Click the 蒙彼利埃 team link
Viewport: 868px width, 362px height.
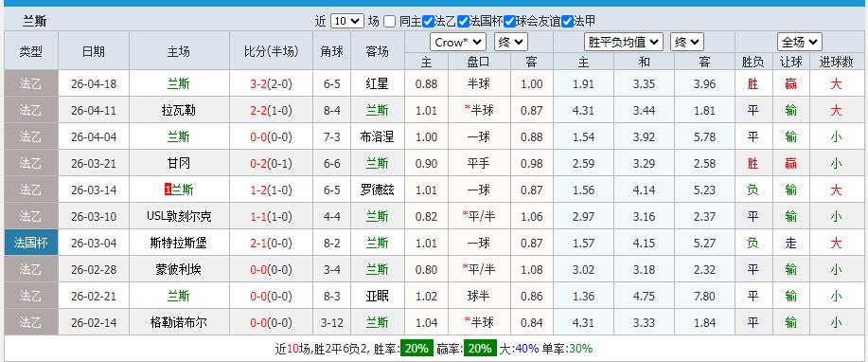[178, 269]
